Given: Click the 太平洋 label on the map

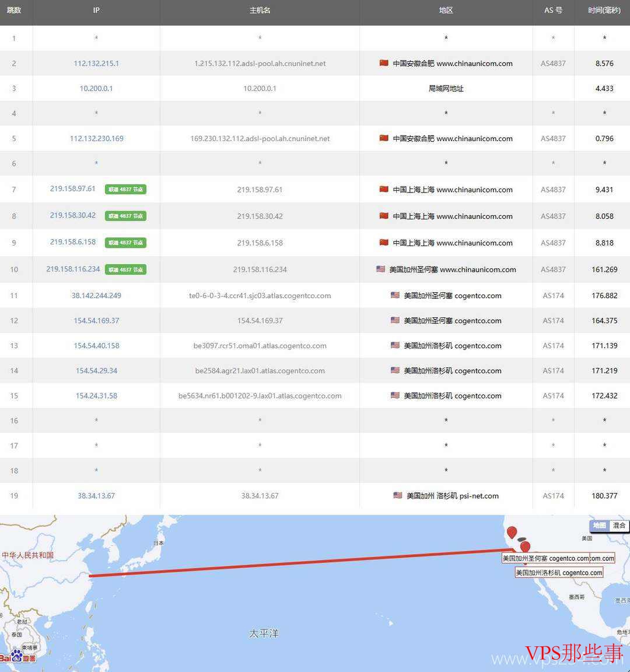Looking at the screenshot, I should pyautogui.click(x=264, y=633).
